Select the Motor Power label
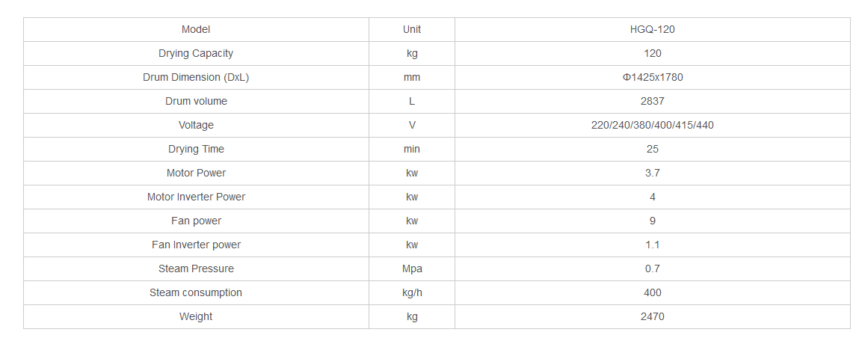Screen dimensions: 868x350 196,173
